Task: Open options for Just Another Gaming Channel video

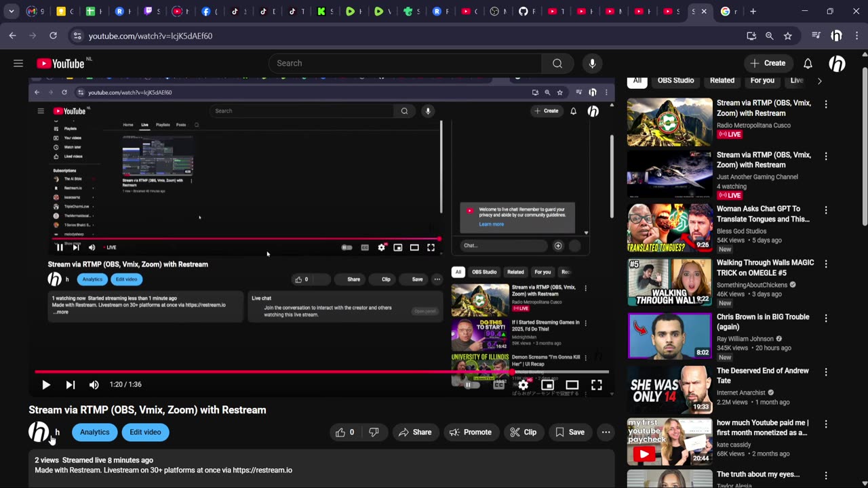Action: point(825,156)
